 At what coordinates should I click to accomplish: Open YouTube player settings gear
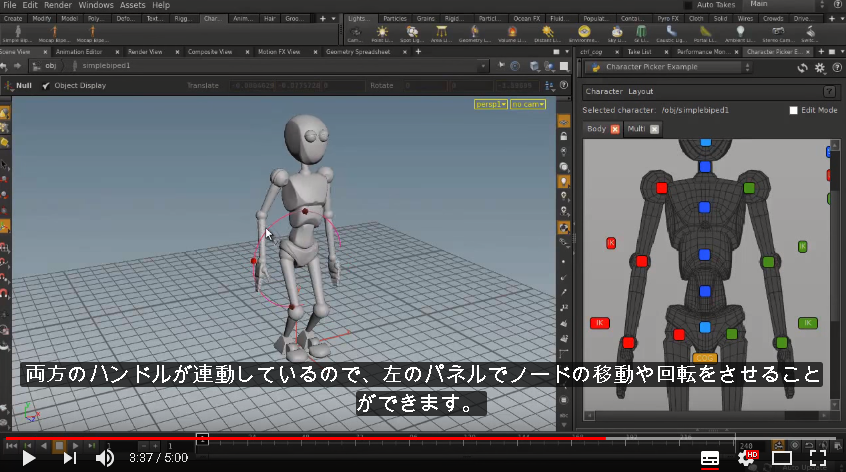(747, 458)
